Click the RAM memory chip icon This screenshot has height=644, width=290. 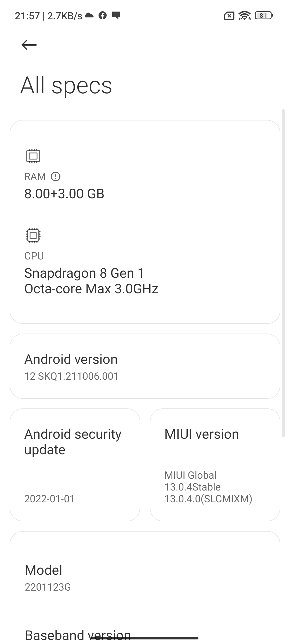[x=33, y=156]
